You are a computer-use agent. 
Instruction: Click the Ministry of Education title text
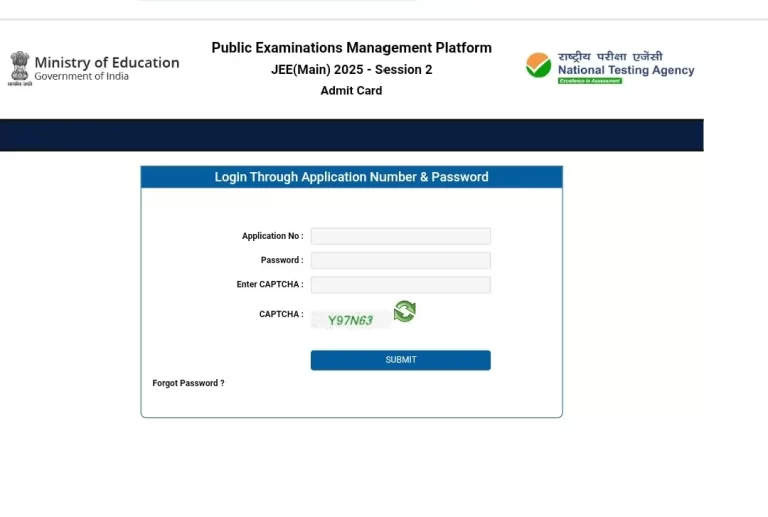[107, 62]
